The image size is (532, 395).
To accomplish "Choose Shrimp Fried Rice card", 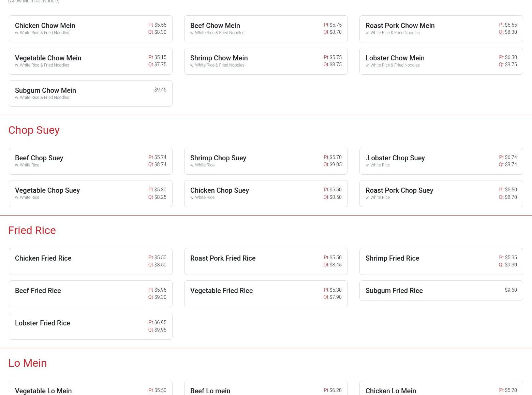I will [441, 261].
